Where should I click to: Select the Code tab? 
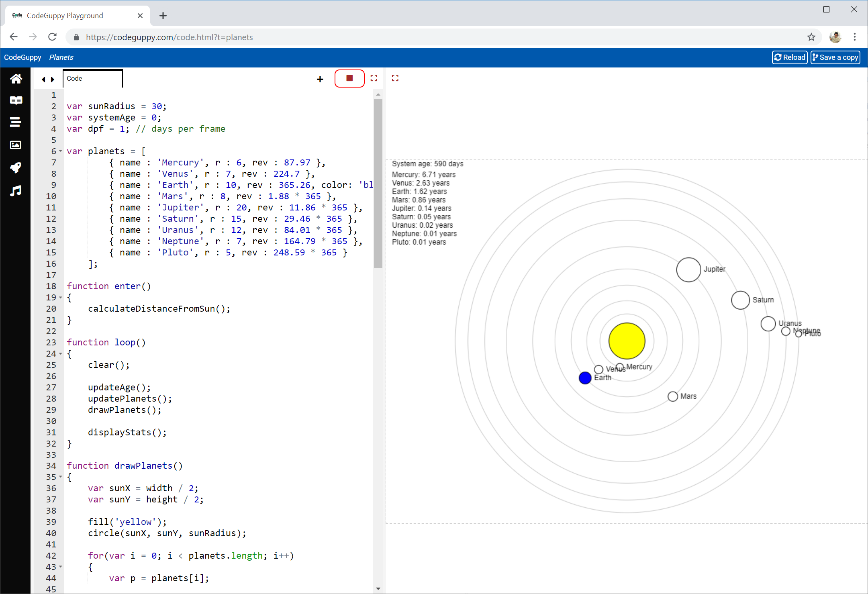click(92, 79)
